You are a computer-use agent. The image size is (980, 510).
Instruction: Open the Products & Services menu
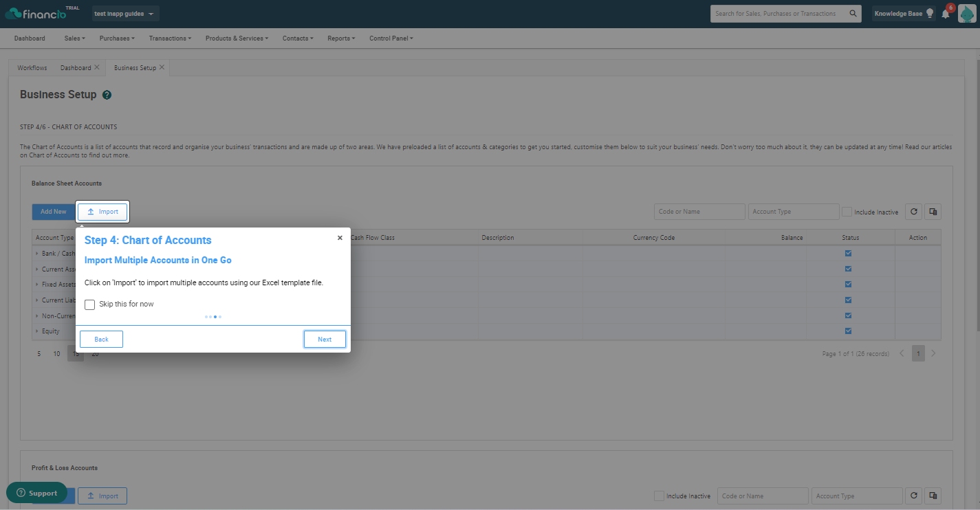pyautogui.click(x=237, y=38)
